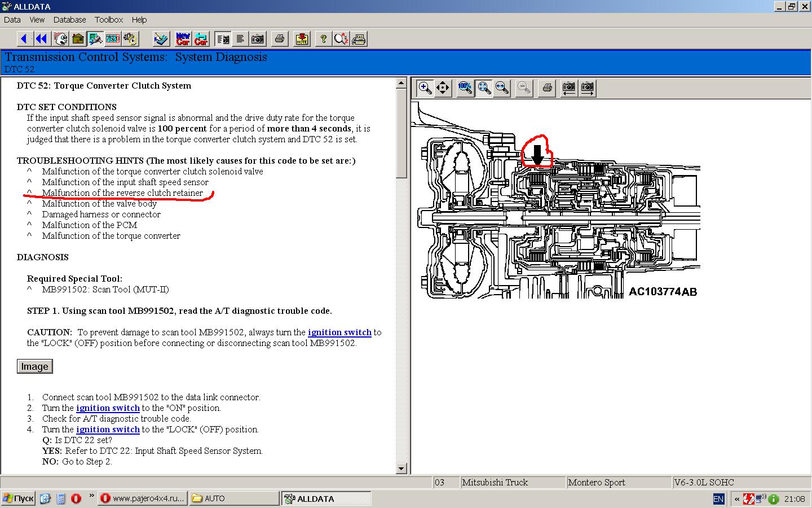812x508 pixels.
Task: Click the fax machine toolbar icon
Action: 359,39
